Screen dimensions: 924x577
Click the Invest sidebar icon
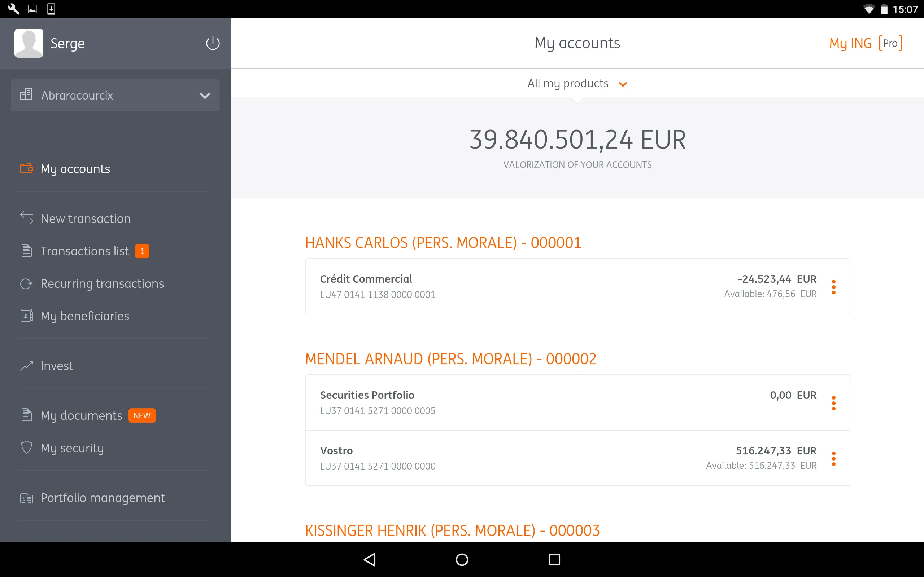click(x=27, y=365)
